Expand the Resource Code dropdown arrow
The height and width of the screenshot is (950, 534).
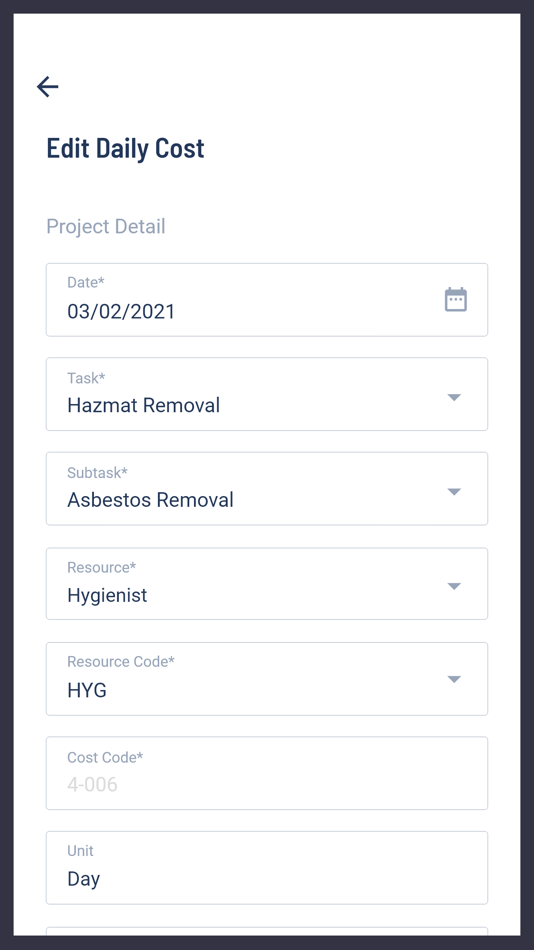click(454, 679)
